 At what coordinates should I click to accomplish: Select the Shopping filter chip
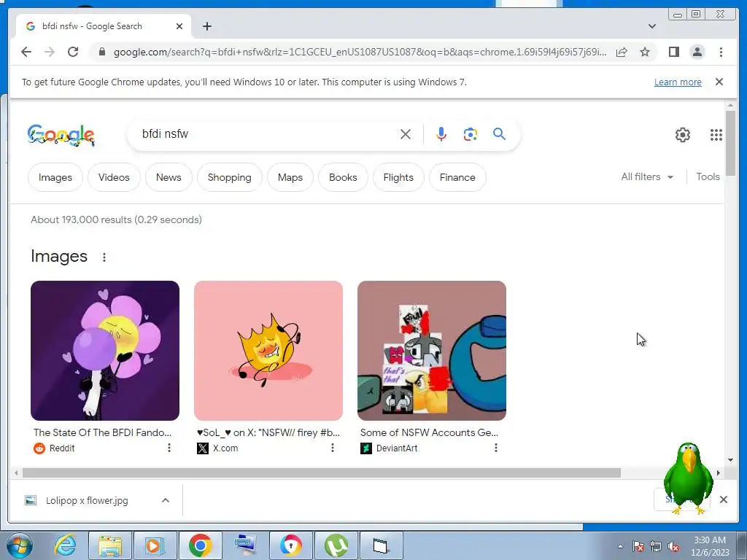(229, 177)
